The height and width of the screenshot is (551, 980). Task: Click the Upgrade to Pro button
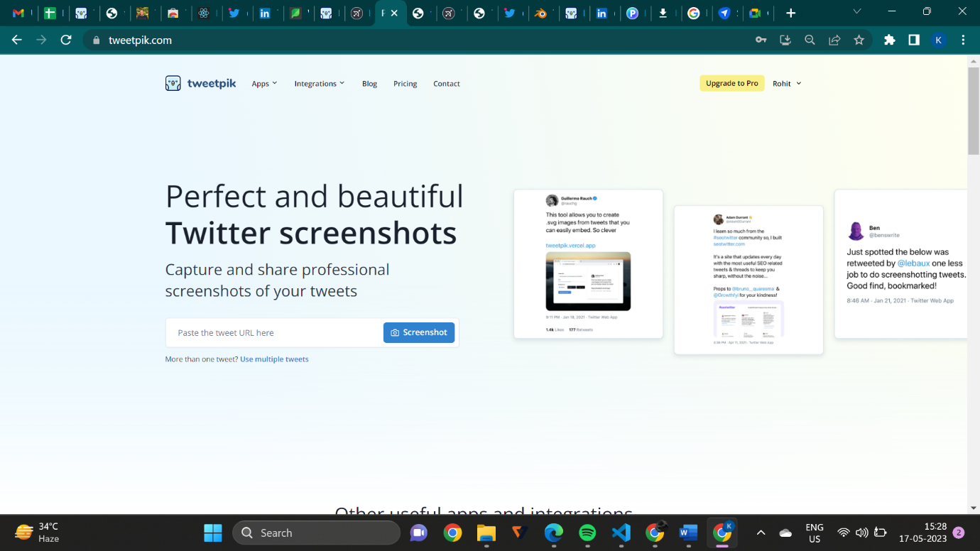tap(732, 83)
